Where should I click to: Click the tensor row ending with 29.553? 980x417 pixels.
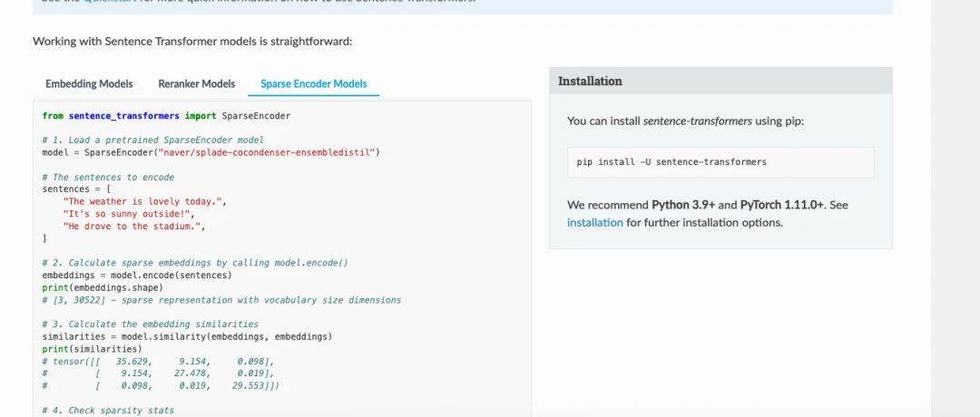[161, 386]
